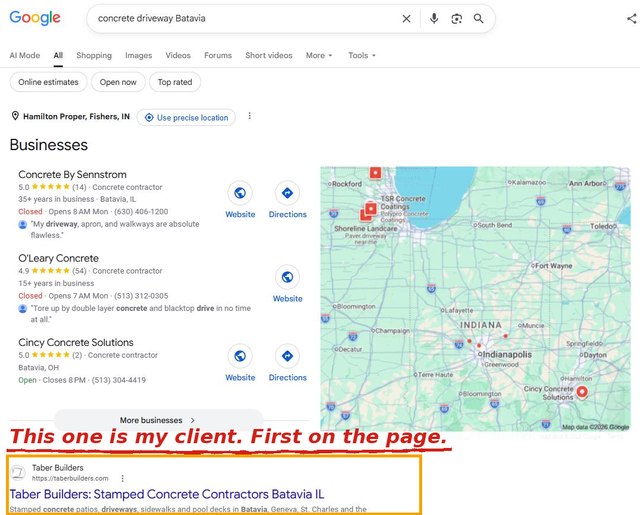This screenshot has width=640, height=515.
Task: Click phone number (630) 406-1200
Action: click(141, 212)
